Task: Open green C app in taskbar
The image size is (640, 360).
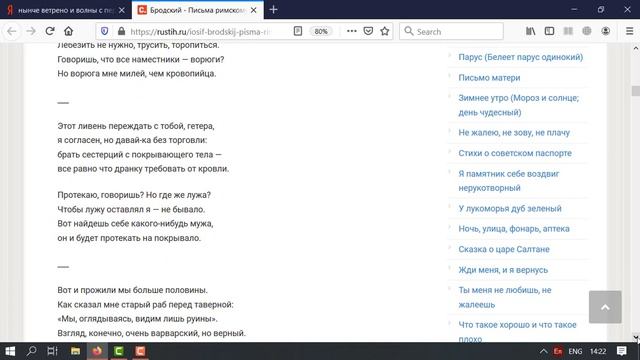Action: (119, 351)
